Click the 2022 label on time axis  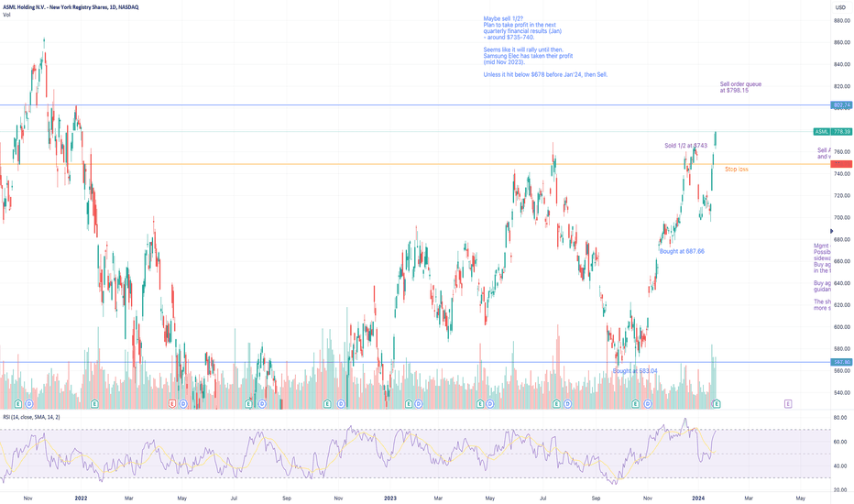click(x=81, y=498)
